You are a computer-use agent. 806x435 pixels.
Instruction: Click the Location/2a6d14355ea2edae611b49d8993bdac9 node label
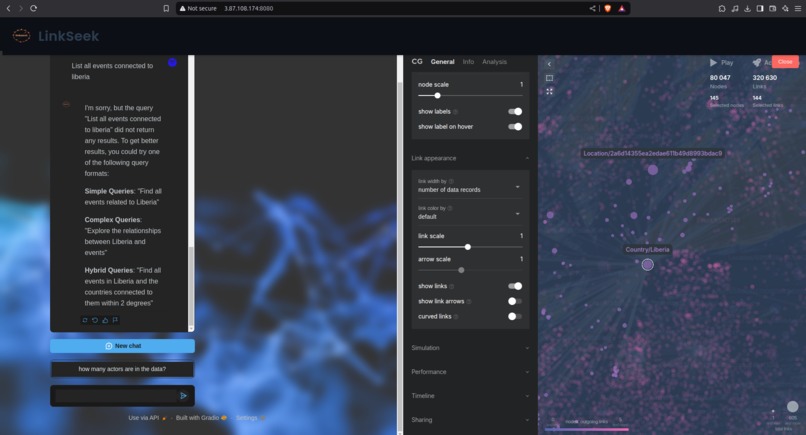(652, 153)
